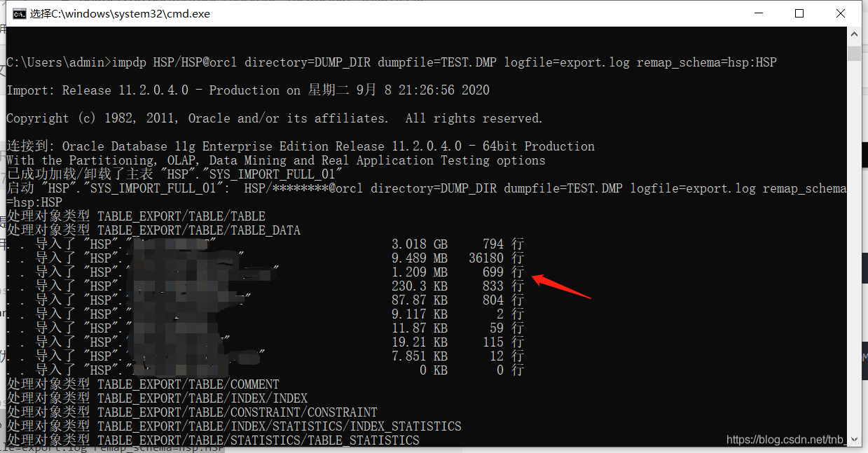The image size is (868, 453).
Task: Click the '3.018 GB' size value
Action: [420, 244]
